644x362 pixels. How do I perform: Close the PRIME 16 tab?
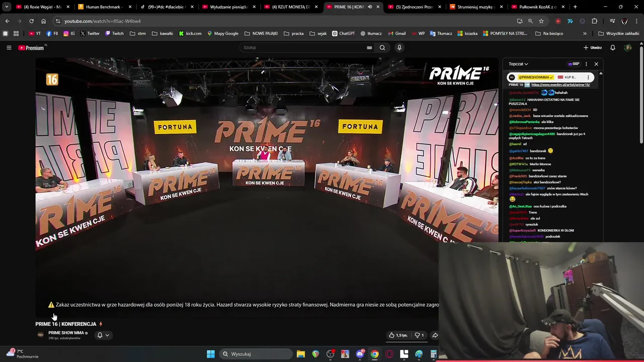[x=378, y=7]
